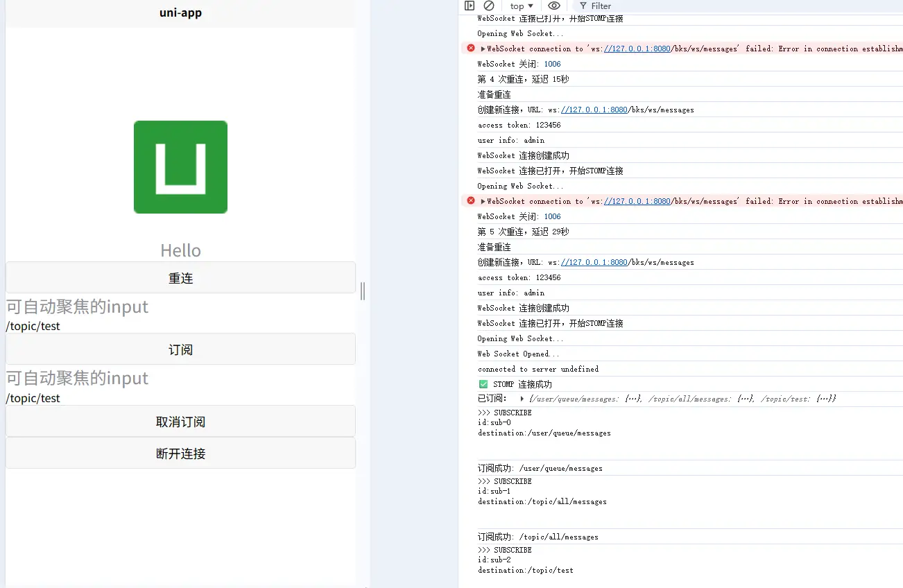
Task: Click the topic input above the 取消订阅 button
Action: [x=180, y=398]
